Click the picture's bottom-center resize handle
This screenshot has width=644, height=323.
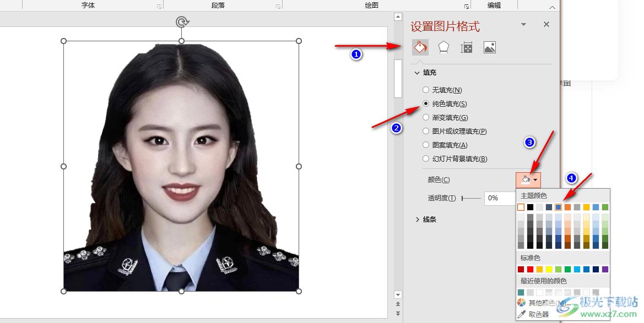coord(182,292)
